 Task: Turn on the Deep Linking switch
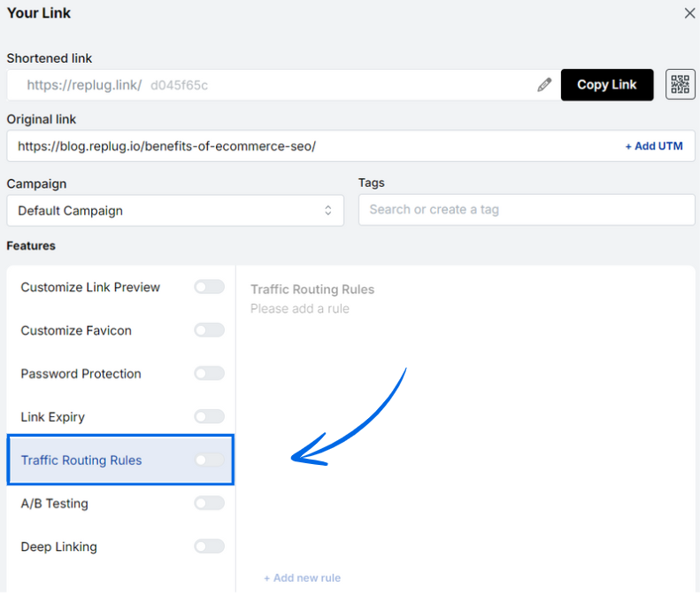point(209,546)
